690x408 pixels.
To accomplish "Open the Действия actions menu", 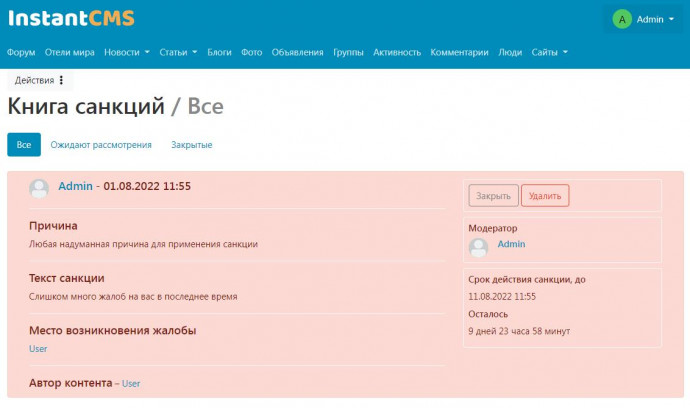I will [40, 80].
